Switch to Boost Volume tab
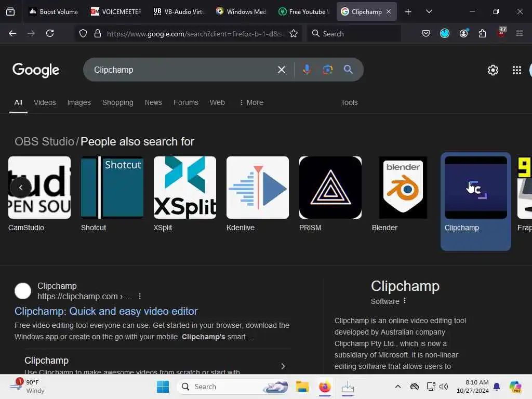532x399 pixels. pos(54,11)
